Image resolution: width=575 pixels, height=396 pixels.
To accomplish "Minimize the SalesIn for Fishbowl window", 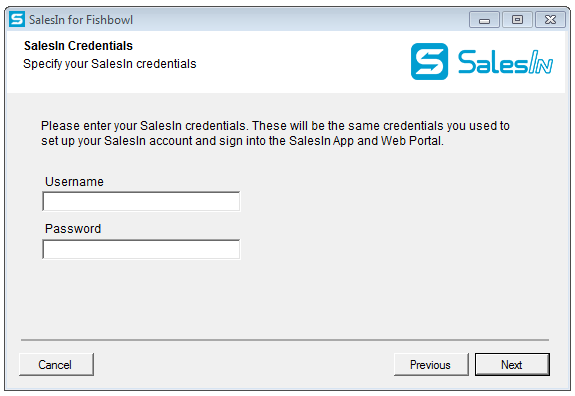I will (x=484, y=20).
